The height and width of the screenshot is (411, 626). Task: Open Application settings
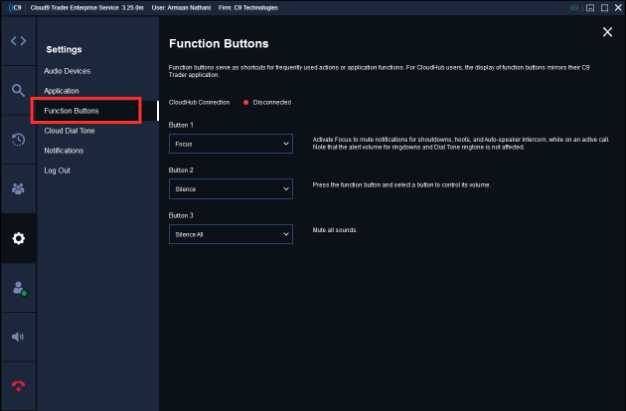(61, 91)
